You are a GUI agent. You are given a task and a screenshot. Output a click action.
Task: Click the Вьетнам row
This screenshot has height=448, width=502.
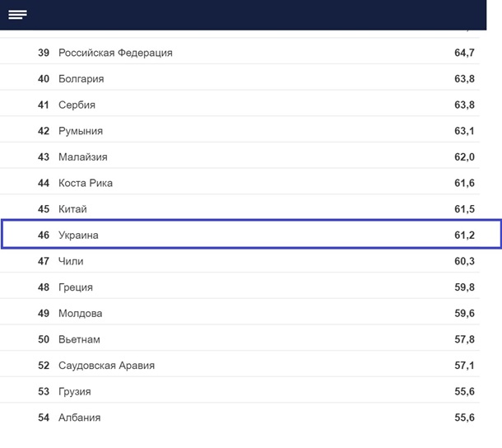tap(79, 339)
